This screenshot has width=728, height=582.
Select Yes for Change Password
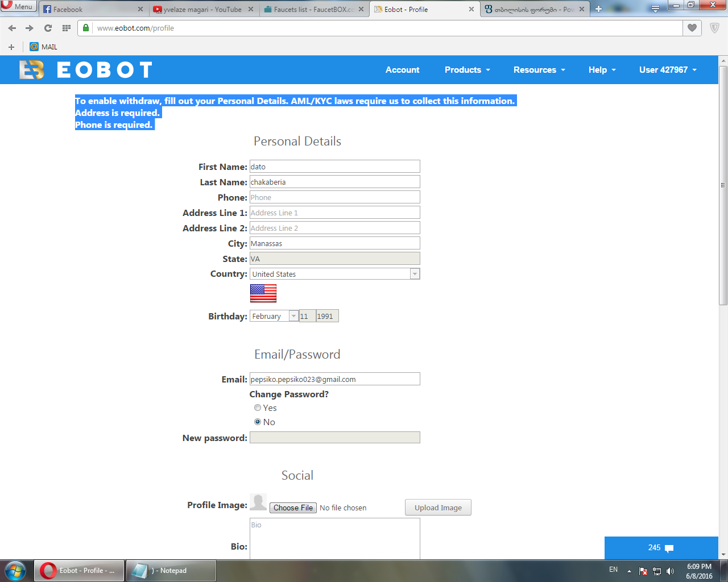coord(258,408)
